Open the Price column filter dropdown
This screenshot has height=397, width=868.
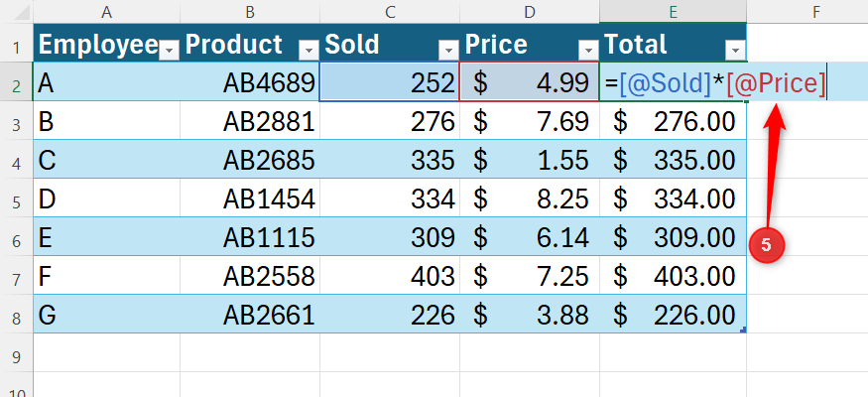tap(588, 51)
